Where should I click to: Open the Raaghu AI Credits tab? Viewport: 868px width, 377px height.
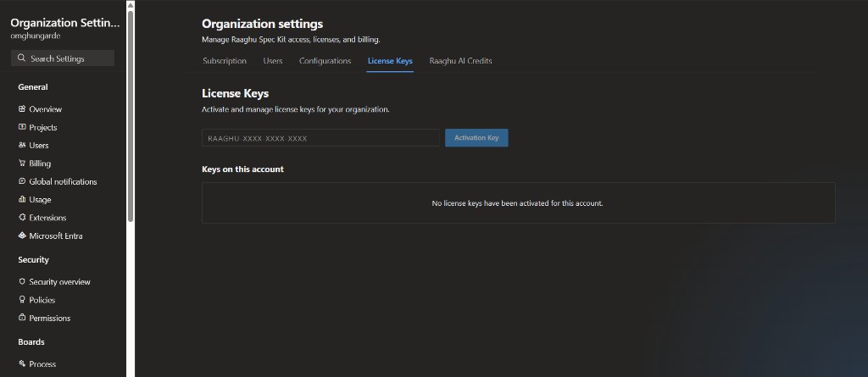point(460,61)
